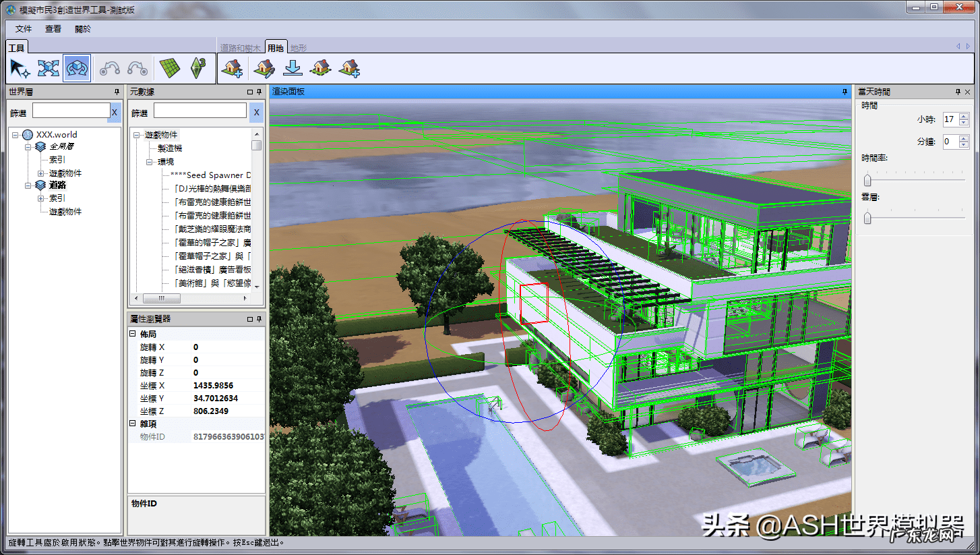The height and width of the screenshot is (555, 980).
Task: Click the green plumbob Sims 3 icon
Action: (198, 68)
